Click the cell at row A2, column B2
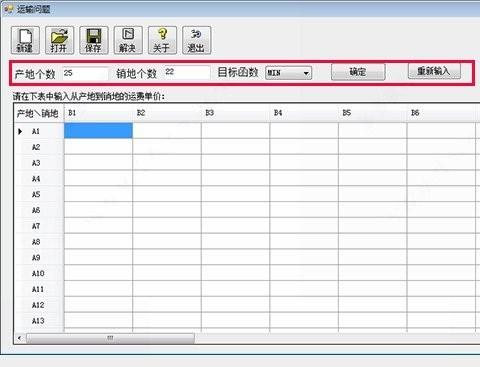 pyautogui.click(x=167, y=146)
